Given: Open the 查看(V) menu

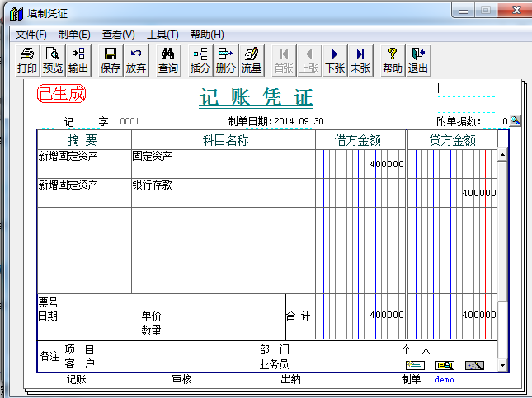Looking at the screenshot, I should 119,35.
